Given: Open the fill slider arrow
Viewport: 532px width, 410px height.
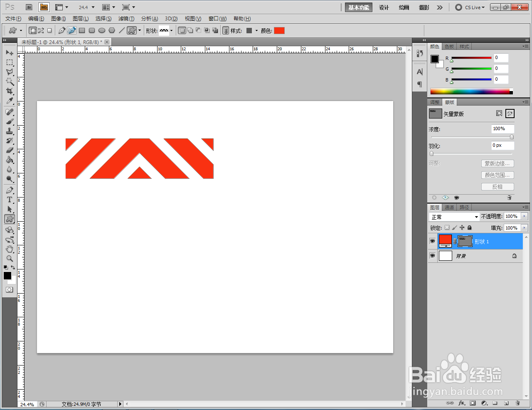Looking at the screenshot, I should coord(524,228).
